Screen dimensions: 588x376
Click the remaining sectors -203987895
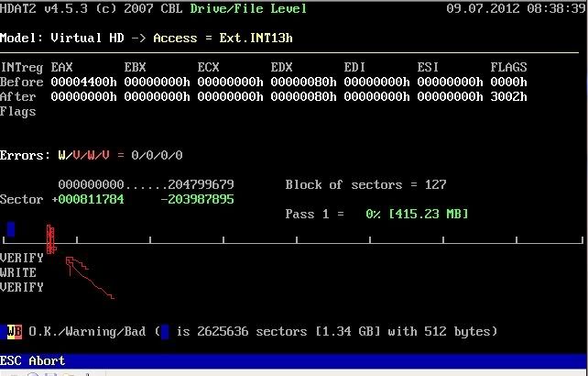tap(197, 199)
